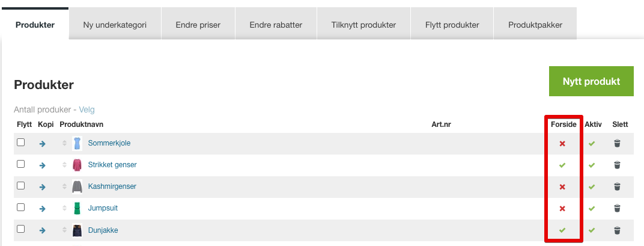Viewport: 644px width, 246px height.
Task: Click copy arrow for Dunjakke
Action: (x=42, y=230)
